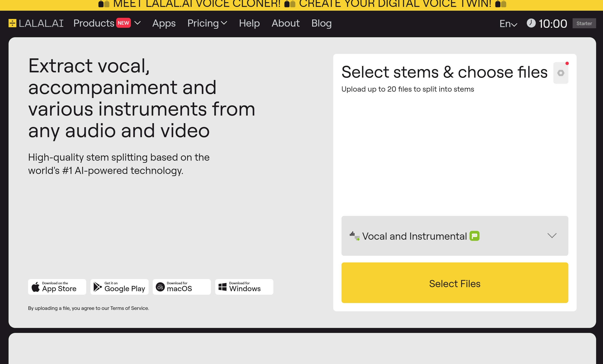This screenshot has width=603, height=364.
Task: Click the LALAL.AI logo icon
Action: (x=12, y=23)
